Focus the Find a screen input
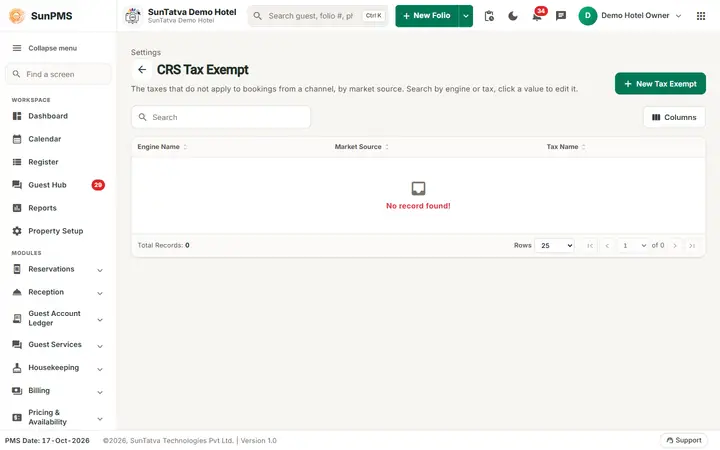The width and height of the screenshot is (720, 450). click(x=58, y=74)
